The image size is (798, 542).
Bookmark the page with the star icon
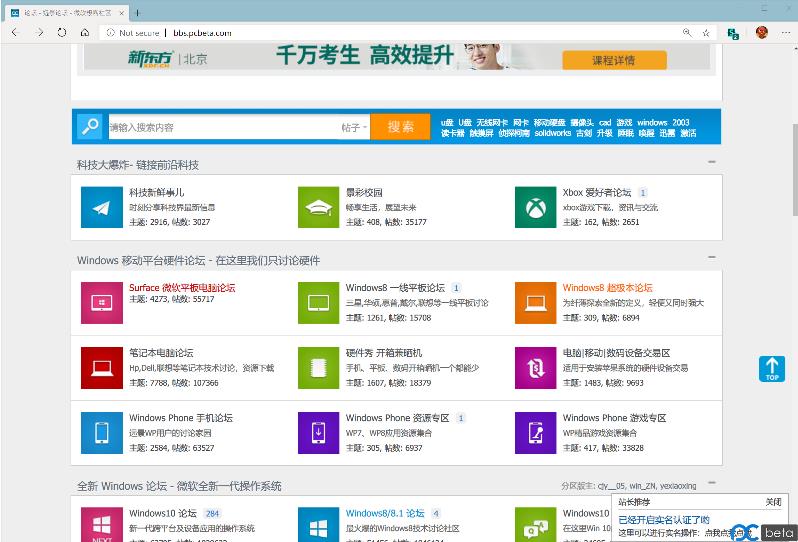pyautogui.click(x=706, y=32)
